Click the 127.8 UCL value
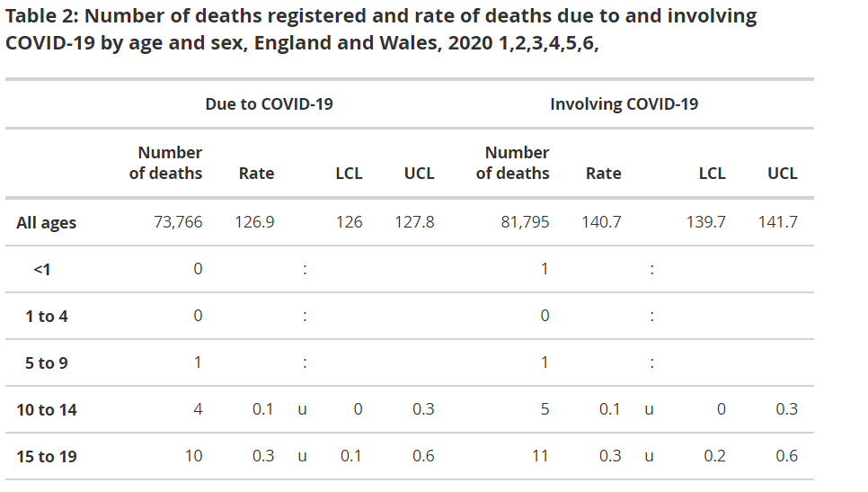The height and width of the screenshot is (492, 868). pyautogui.click(x=414, y=222)
